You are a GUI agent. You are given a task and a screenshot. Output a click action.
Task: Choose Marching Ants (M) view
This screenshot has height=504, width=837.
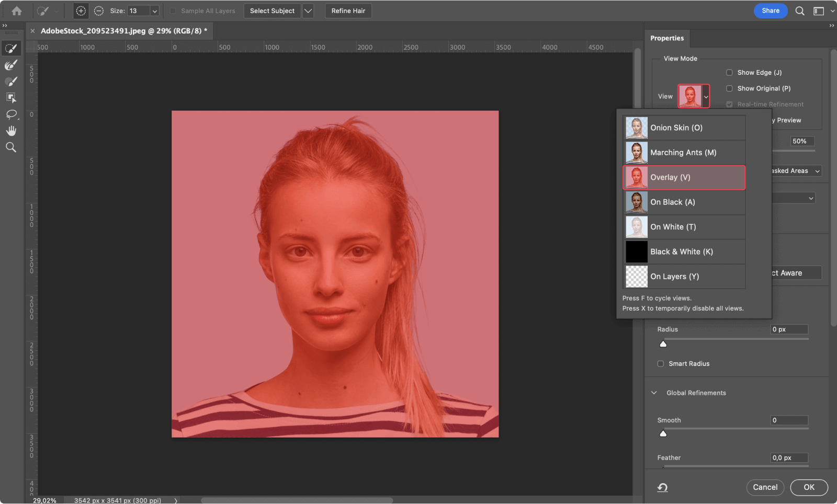(684, 153)
